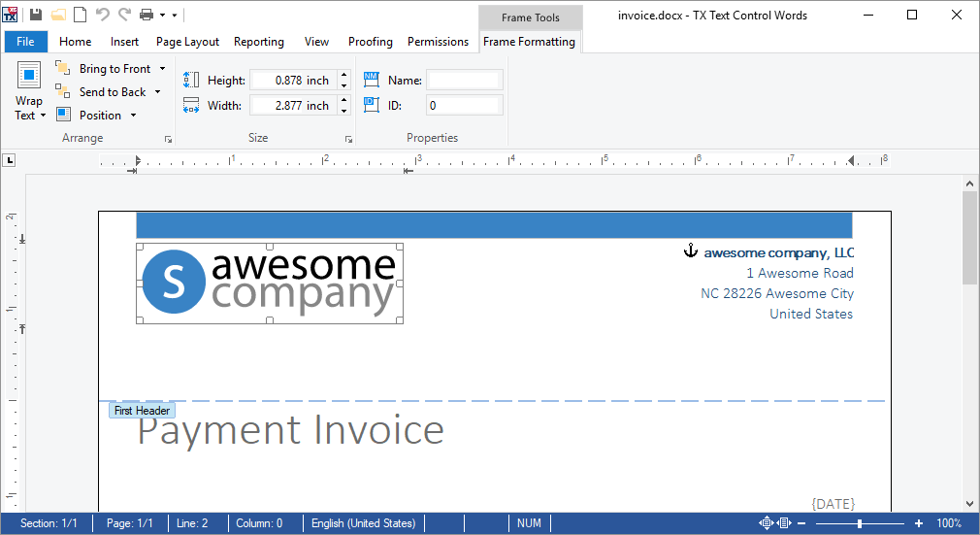The height and width of the screenshot is (535, 980).
Task: Click the anchor icon near company name
Action: point(691,251)
